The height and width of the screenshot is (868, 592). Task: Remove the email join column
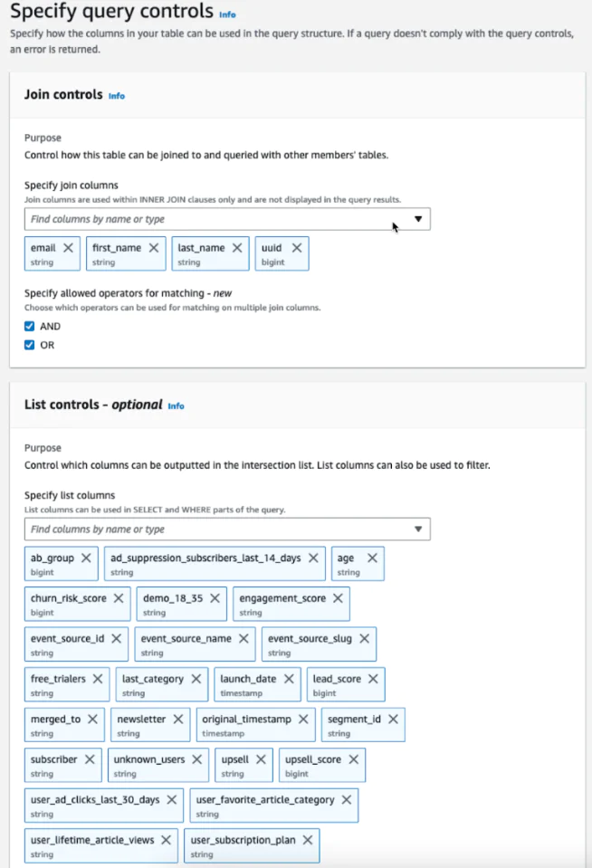pyautogui.click(x=68, y=247)
